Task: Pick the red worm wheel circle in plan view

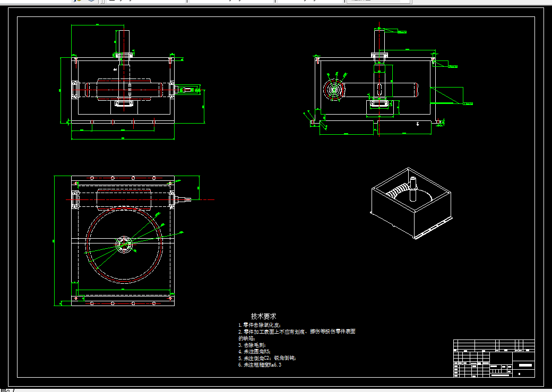Action: point(124,245)
